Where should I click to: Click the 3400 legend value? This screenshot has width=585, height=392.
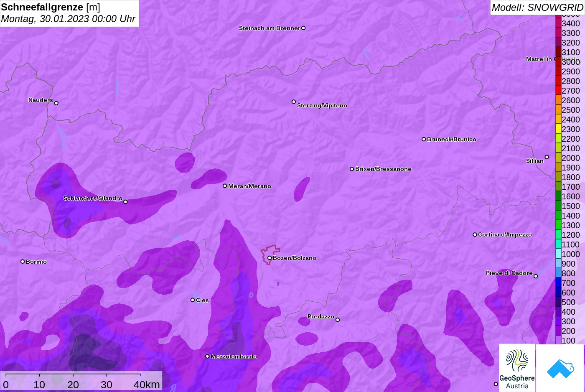(571, 23)
